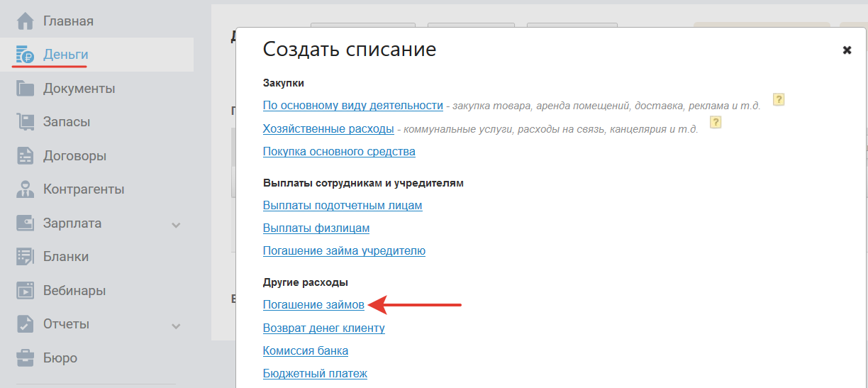
Task: Click the Создать списание dialog title
Action: pyautogui.click(x=350, y=49)
